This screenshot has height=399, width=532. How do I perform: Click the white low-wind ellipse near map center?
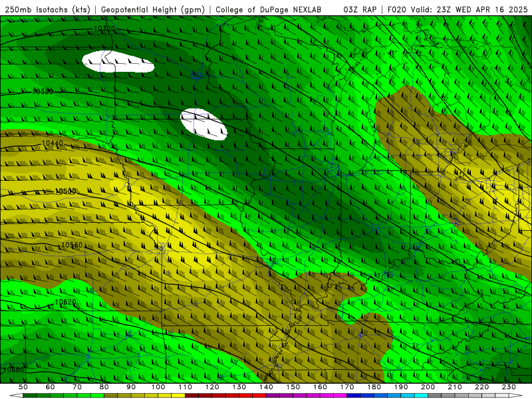[203, 124]
